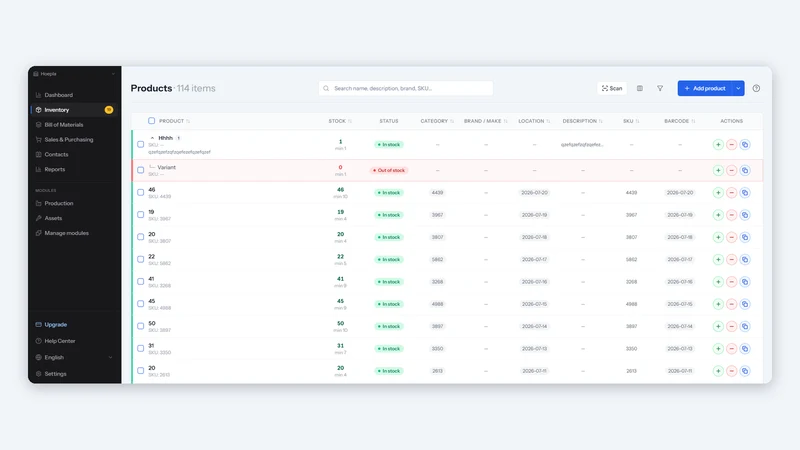This screenshot has width=800, height=450.
Task: Select the Variant row checkbox
Action: [140, 170]
